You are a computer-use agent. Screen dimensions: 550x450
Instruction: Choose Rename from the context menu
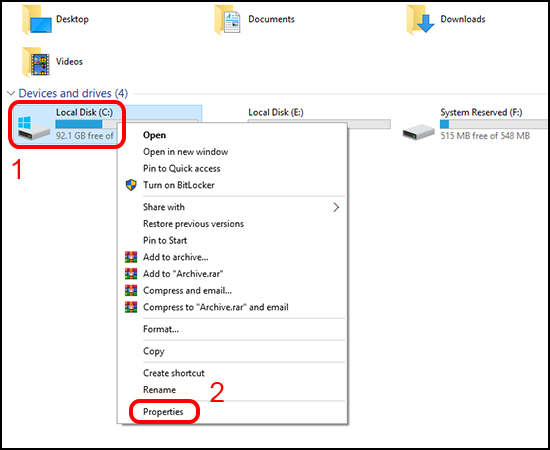(159, 390)
